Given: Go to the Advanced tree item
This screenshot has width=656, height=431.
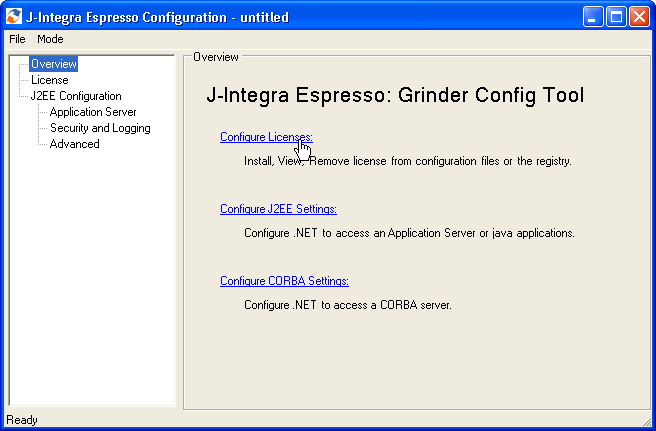Looking at the screenshot, I should point(75,144).
